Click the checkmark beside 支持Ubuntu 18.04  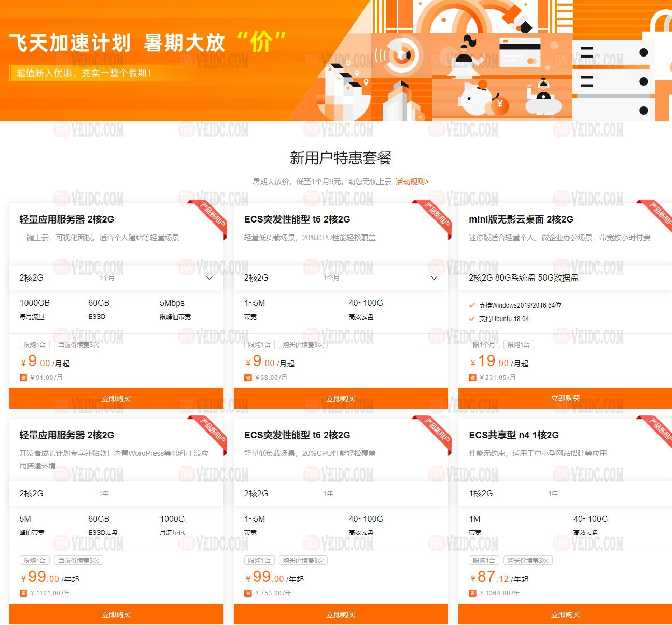471,320
